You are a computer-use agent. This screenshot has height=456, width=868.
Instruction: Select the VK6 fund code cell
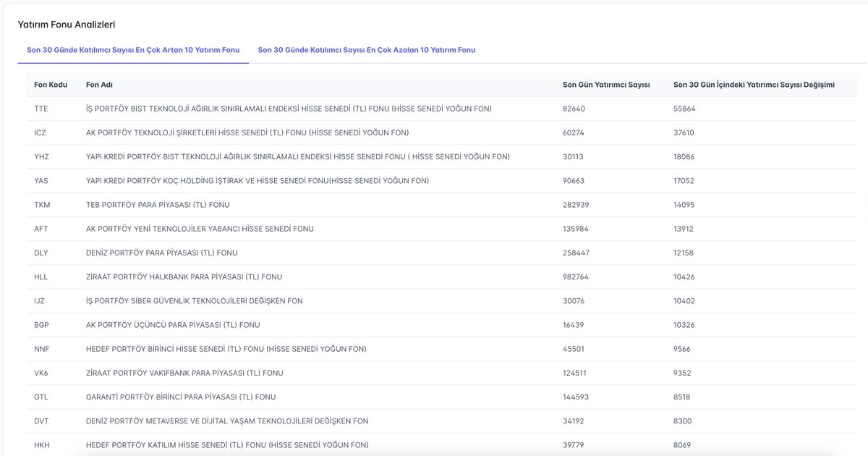click(41, 373)
